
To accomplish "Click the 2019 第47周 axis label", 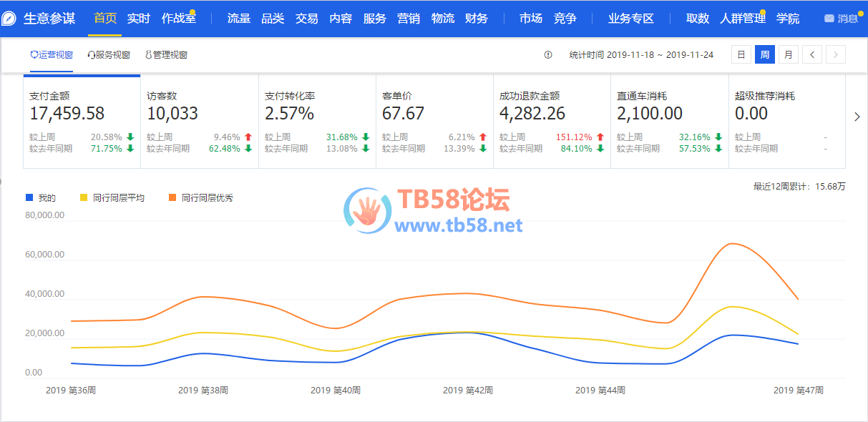I will [799, 391].
